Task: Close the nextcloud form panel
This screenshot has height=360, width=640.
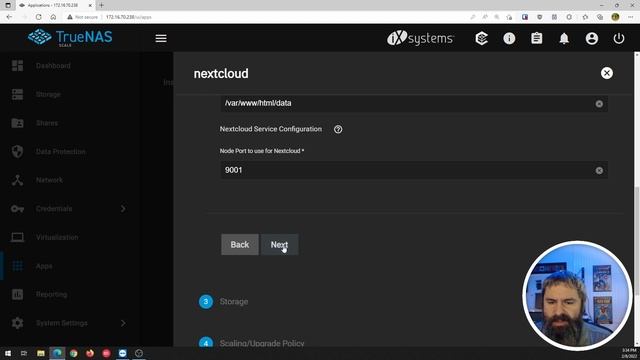Action: (x=607, y=73)
